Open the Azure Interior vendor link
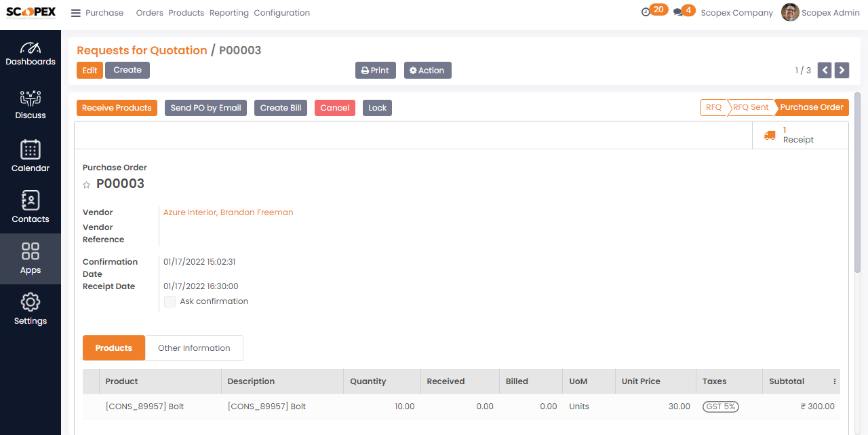868x435 pixels. point(228,212)
